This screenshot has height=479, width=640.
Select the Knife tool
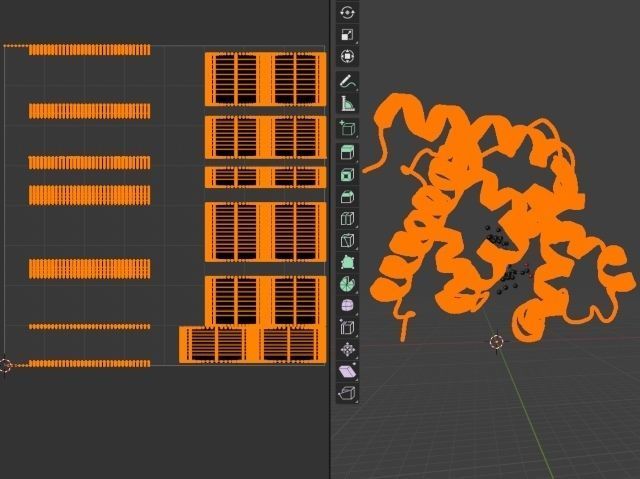pos(347,240)
